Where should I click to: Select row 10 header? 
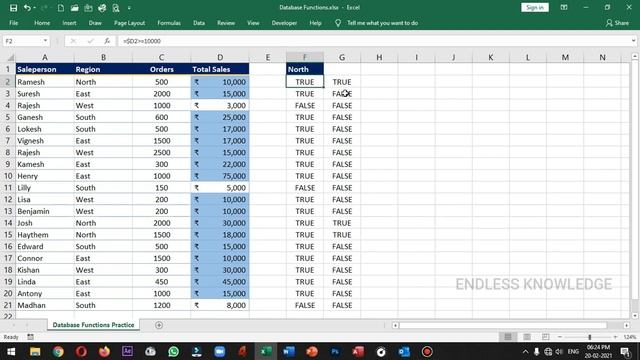tap(8, 176)
